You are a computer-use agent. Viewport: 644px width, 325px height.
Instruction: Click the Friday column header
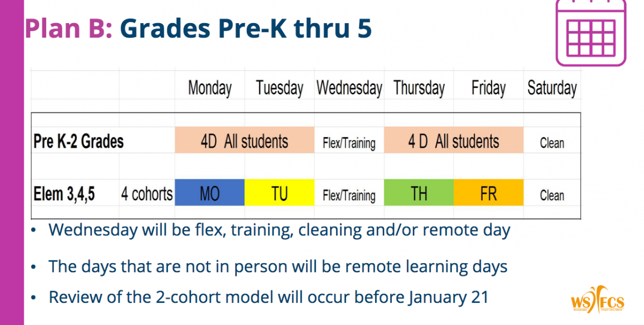click(488, 88)
